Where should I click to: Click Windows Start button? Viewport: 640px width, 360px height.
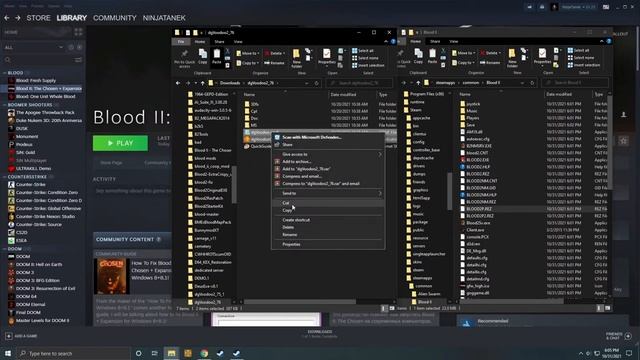tap(7, 353)
